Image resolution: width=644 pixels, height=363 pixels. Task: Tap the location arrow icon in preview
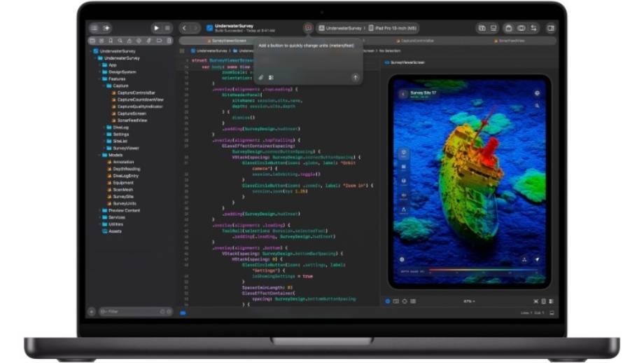coord(537,259)
